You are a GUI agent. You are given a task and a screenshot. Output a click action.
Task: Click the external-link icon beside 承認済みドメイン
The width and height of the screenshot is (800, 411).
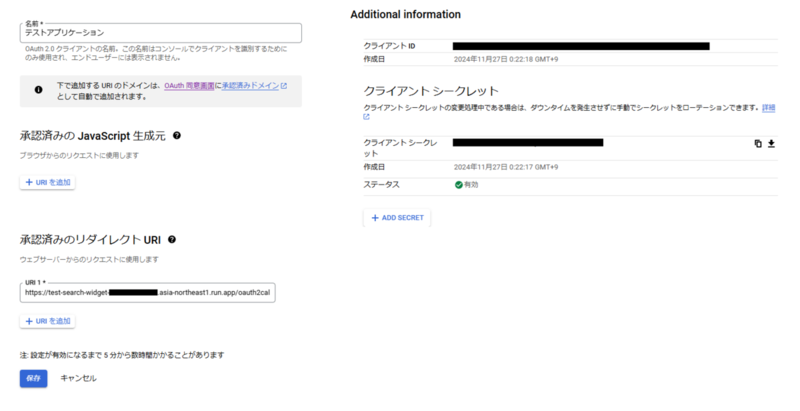(284, 86)
